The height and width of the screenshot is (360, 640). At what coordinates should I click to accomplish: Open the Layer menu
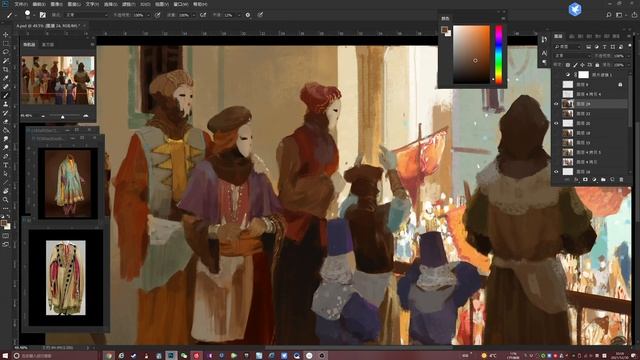click(74, 4)
